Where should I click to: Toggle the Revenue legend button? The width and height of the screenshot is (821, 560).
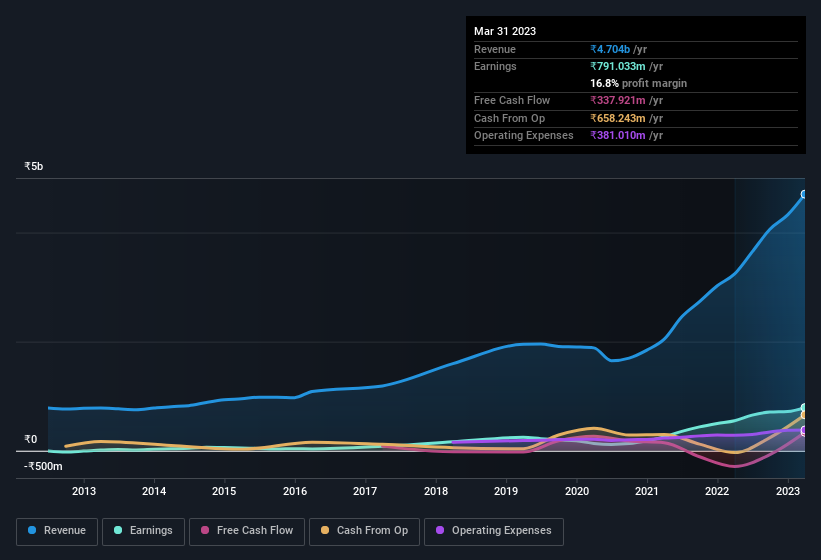pyautogui.click(x=57, y=531)
